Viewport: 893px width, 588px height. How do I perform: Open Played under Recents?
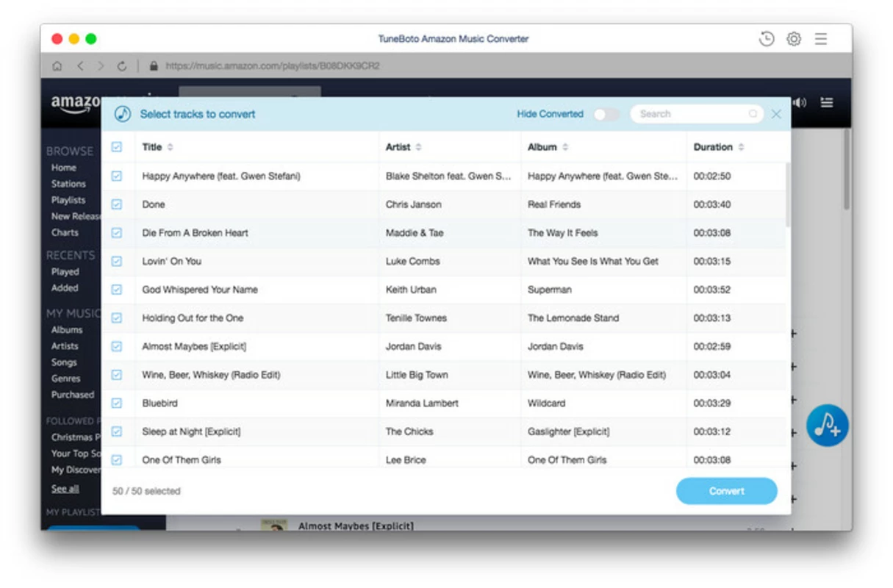[x=65, y=272]
